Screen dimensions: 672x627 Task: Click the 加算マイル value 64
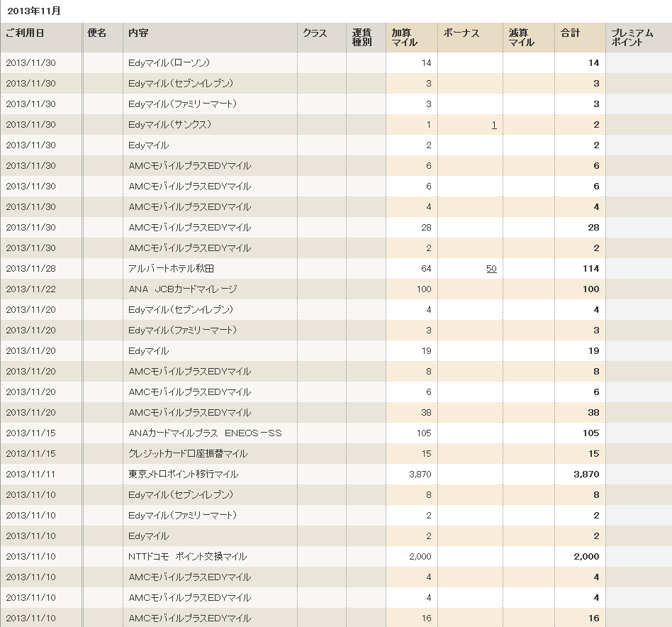pos(426,269)
